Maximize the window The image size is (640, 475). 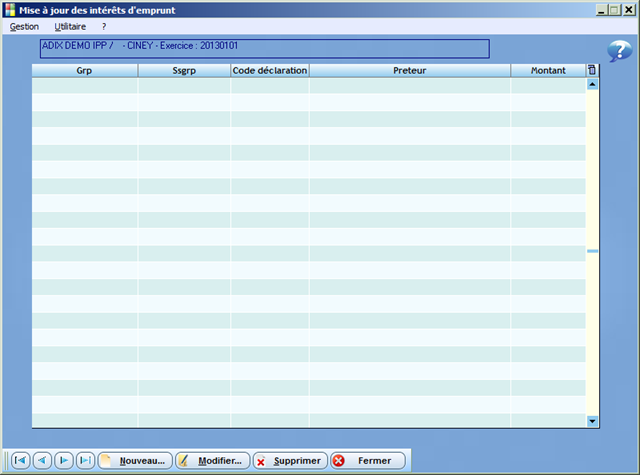[615, 10]
